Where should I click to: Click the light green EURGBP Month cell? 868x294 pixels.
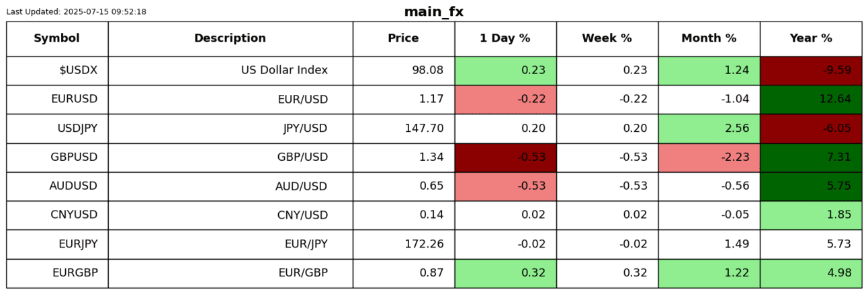[709, 273]
